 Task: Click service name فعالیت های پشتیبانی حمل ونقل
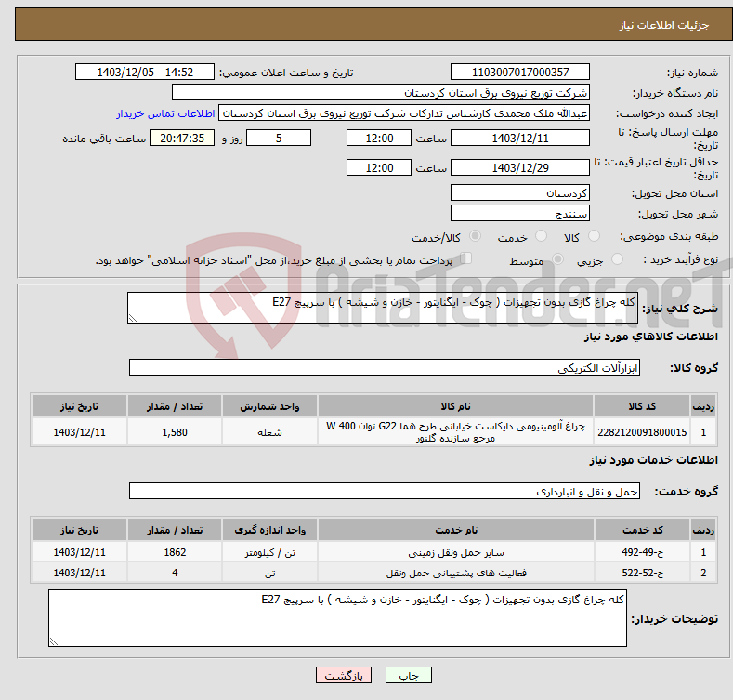[456, 573]
